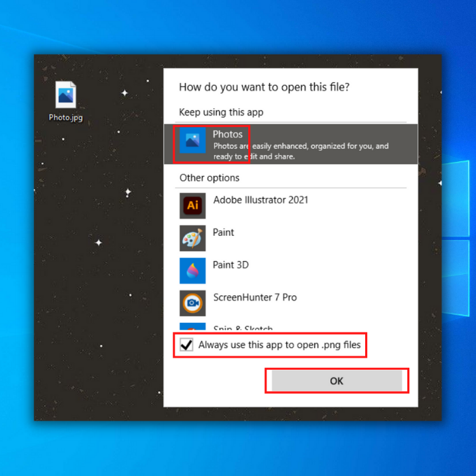Pick the Paint palette icon

coord(192,238)
